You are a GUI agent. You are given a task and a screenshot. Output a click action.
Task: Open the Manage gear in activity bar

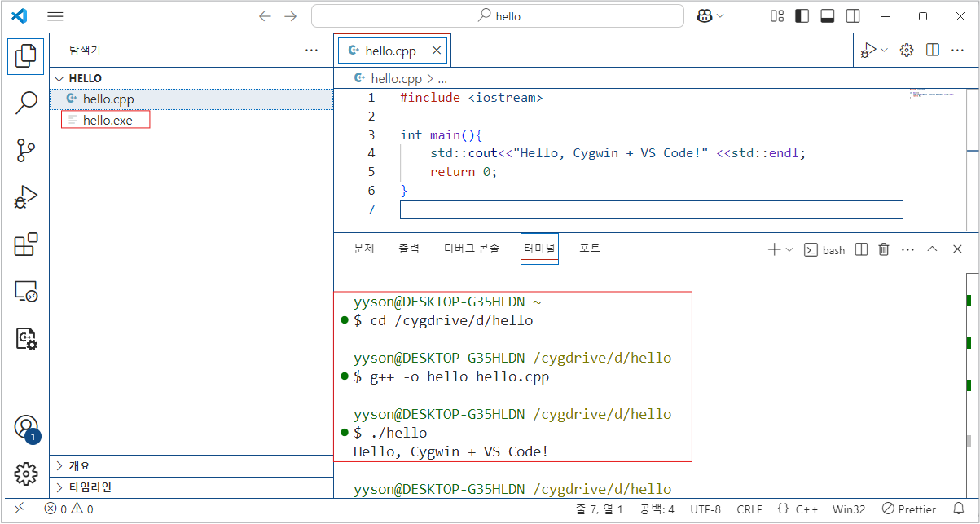(x=26, y=473)
